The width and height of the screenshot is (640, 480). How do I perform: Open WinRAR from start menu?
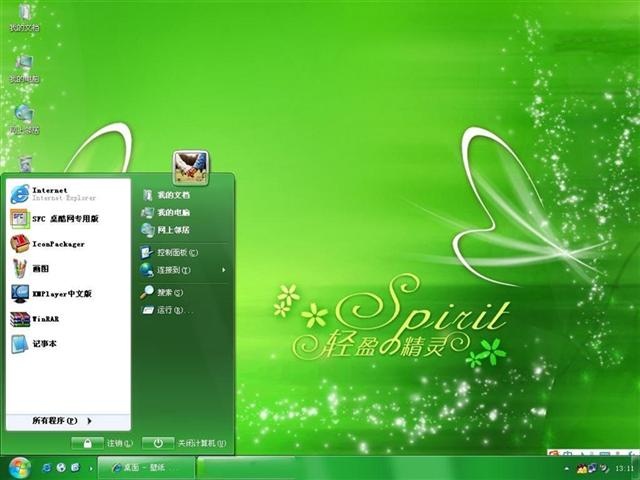click(x=68, y=319)
